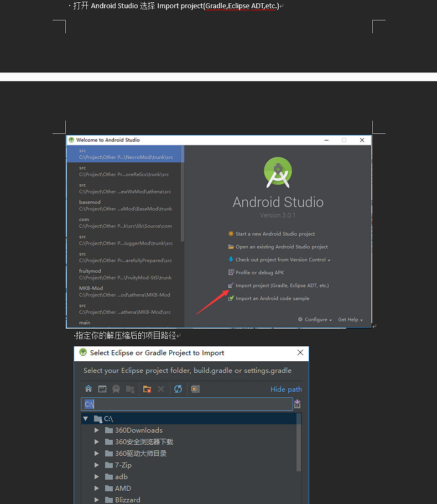The width and height of the screenshot is (437, 504).
Task: Refresh the file tree via the toolbar
Action: (178, 389)
